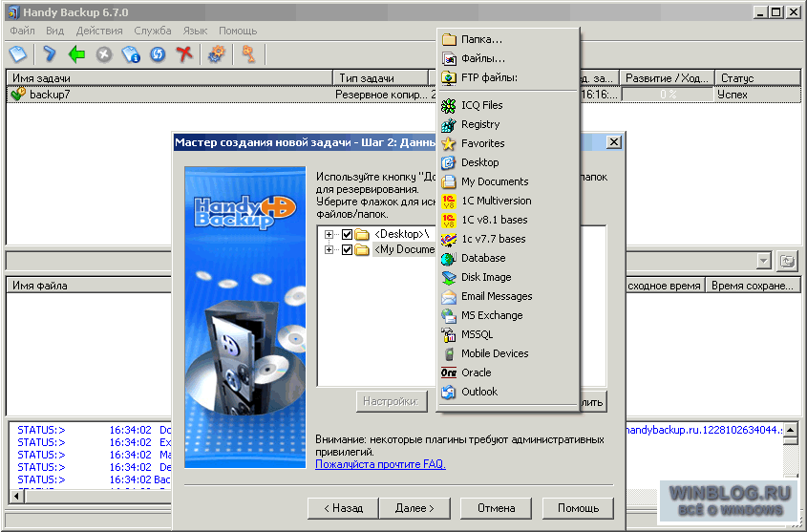Uncheck the <Desktop> folder checkbox

tap(347, 235)
